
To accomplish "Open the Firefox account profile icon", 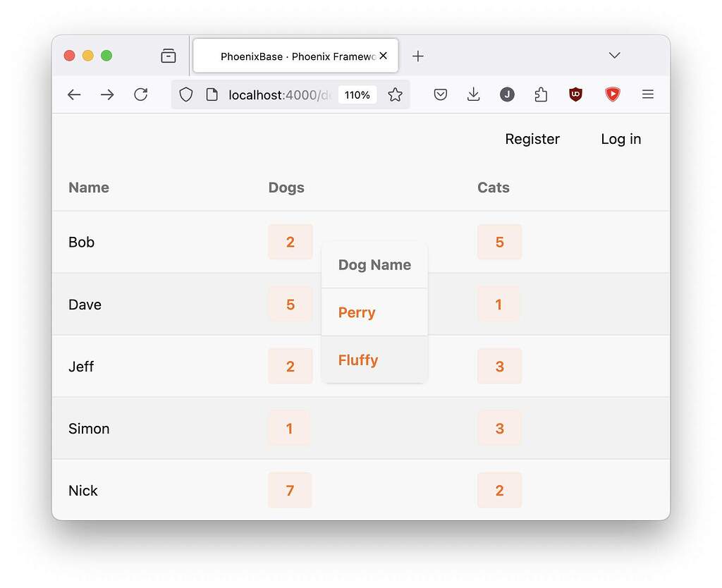I will tap(507, 94).
